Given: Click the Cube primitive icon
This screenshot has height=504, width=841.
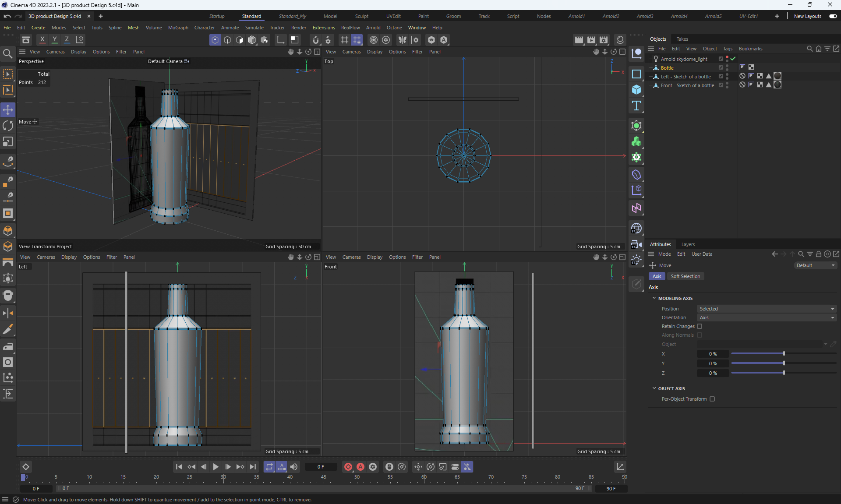Looking at the screenshot, I should click(x=636, y=90).
